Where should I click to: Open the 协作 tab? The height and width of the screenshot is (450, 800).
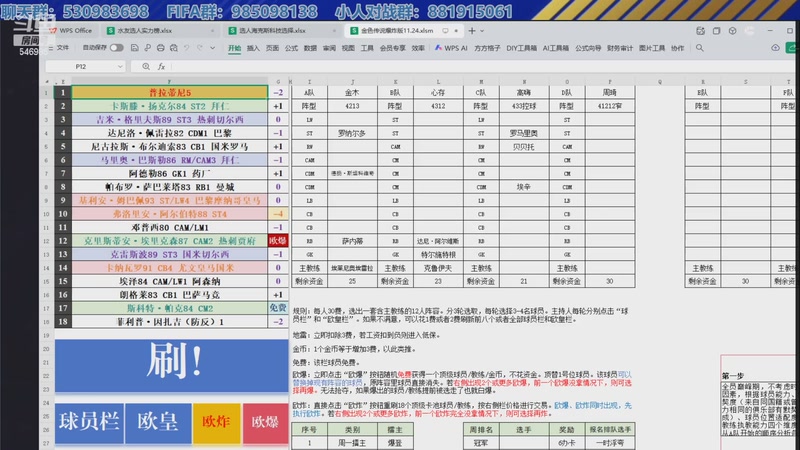pyautogui.click(x=678, y=48)
